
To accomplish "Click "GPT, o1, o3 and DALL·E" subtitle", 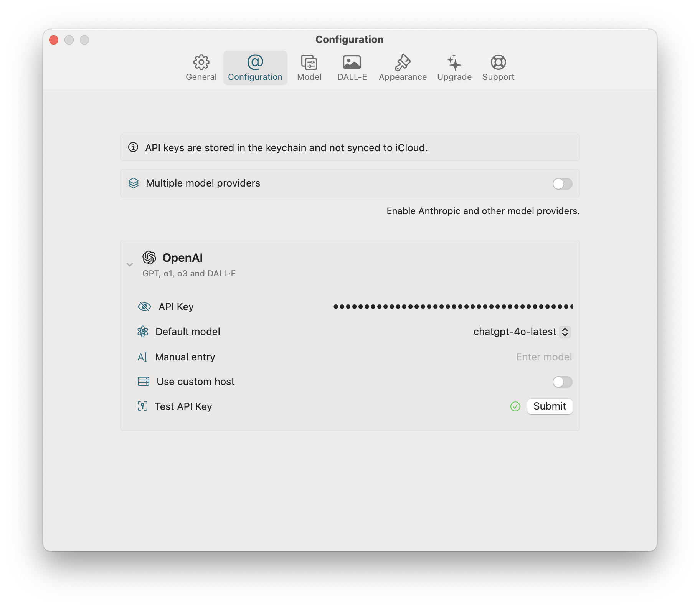I will pyautogui.click(x=189, y=274).
